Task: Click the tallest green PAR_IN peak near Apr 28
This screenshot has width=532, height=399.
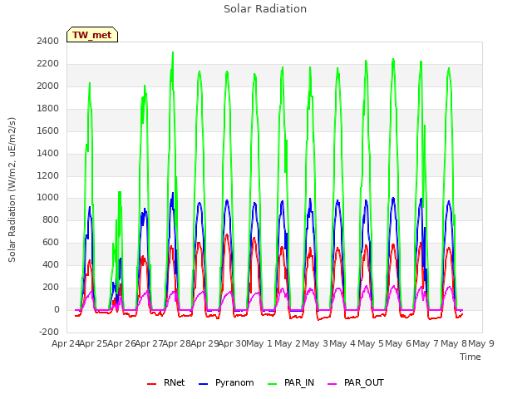Action: point(173,53)
